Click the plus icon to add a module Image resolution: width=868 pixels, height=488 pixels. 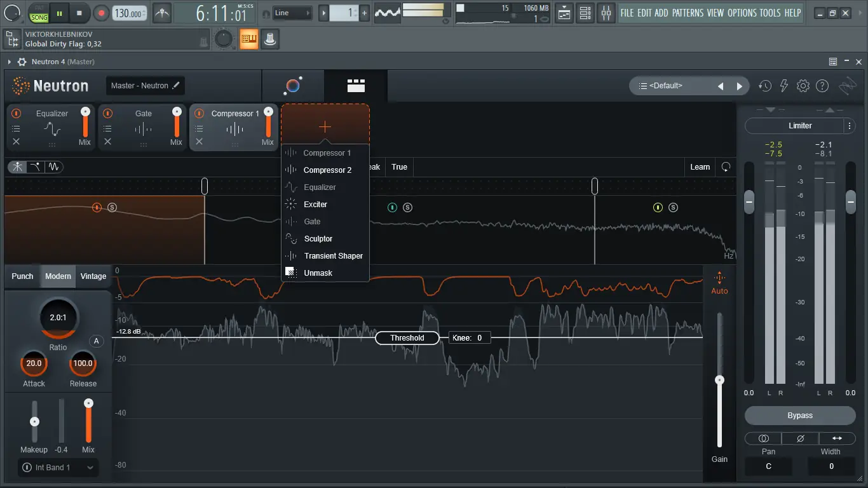click(x=325, y=126)
